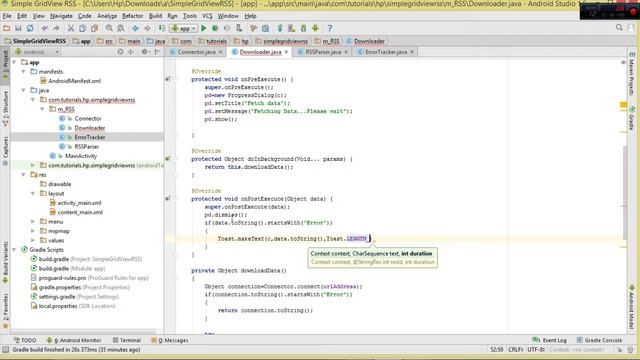Click the CRLF line separator status entry
This screenshot has height=360, width=640.
(x=515, y=350)
